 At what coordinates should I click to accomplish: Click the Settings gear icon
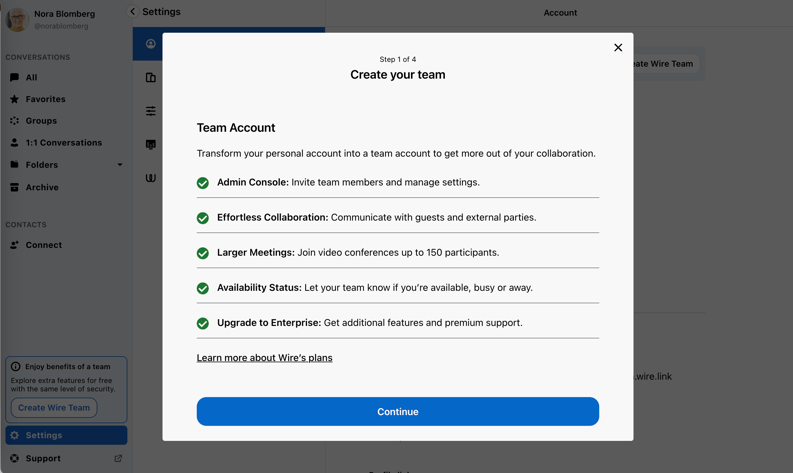14,435
